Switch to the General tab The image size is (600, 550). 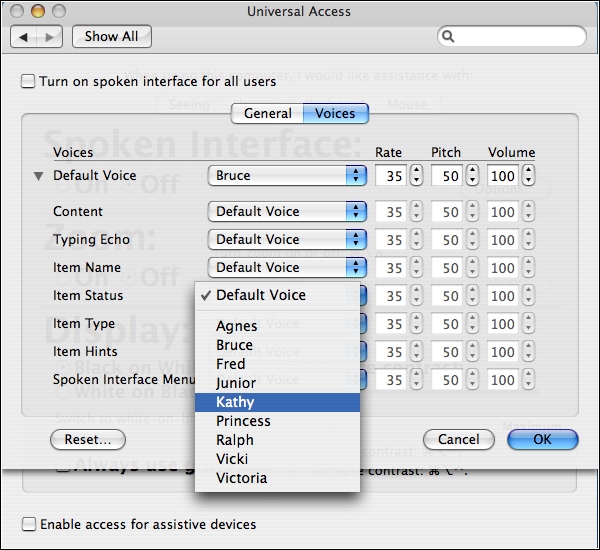click(x=267, y=113)
